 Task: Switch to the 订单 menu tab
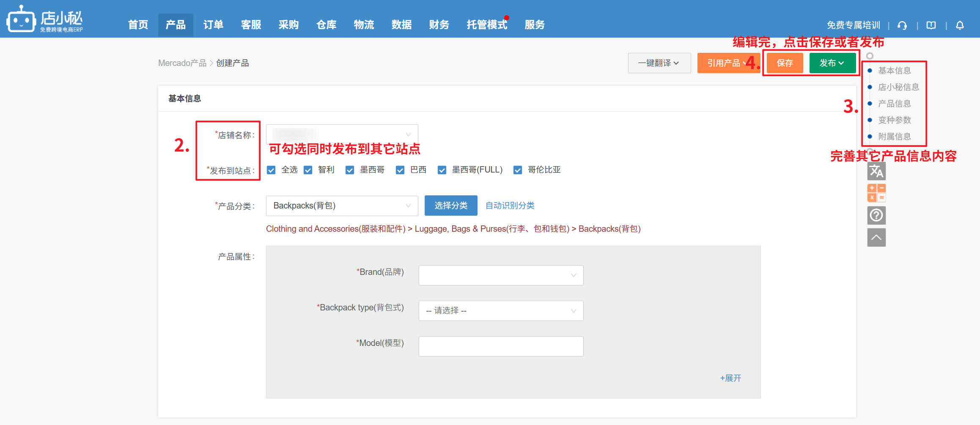coord(213,25)
